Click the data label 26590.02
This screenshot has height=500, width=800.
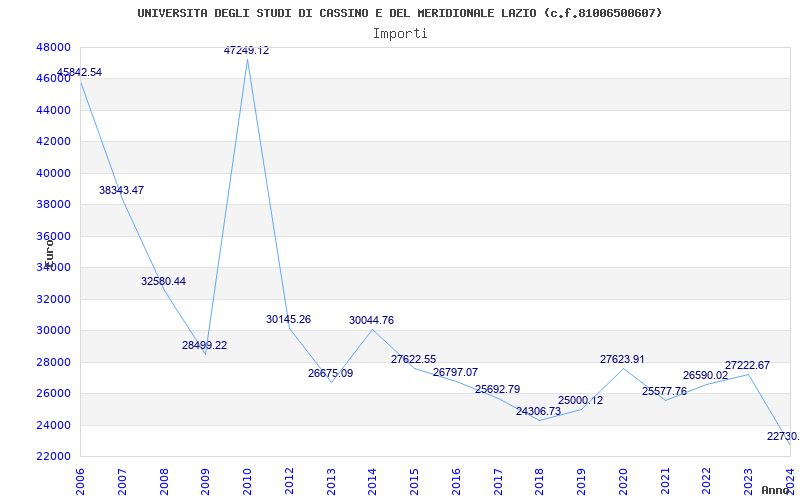coord(706,376)
